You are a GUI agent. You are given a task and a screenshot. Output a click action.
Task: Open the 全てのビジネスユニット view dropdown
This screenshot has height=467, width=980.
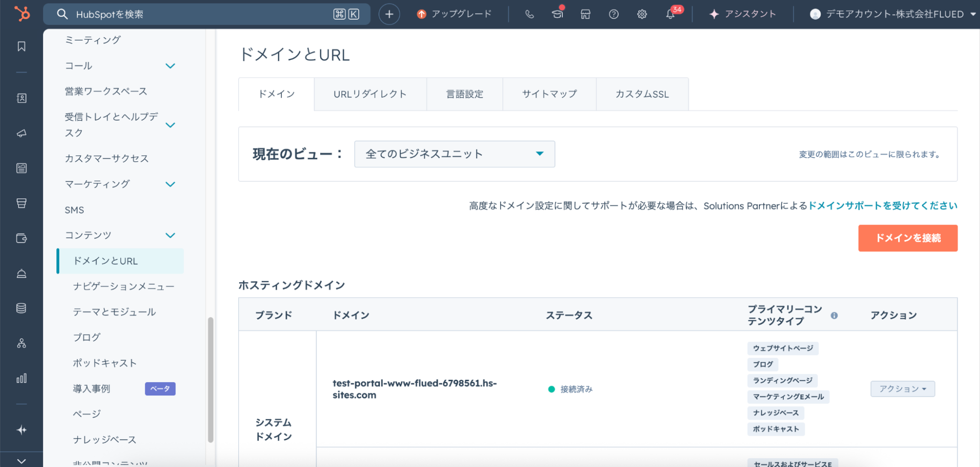coord(454,154)
